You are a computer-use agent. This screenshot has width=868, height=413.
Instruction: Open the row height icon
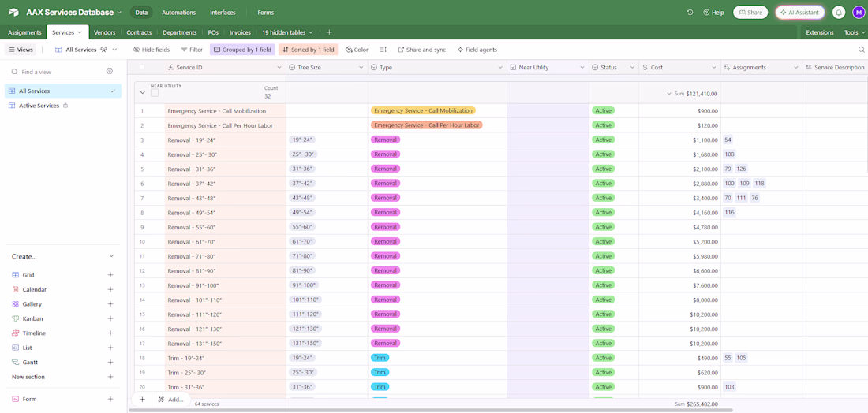click(x=383, y=50)
